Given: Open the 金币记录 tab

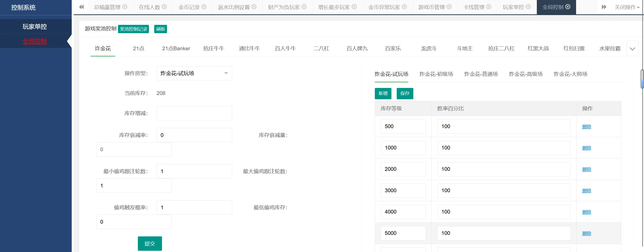Looking at the screenshot, I should point(189,7).
